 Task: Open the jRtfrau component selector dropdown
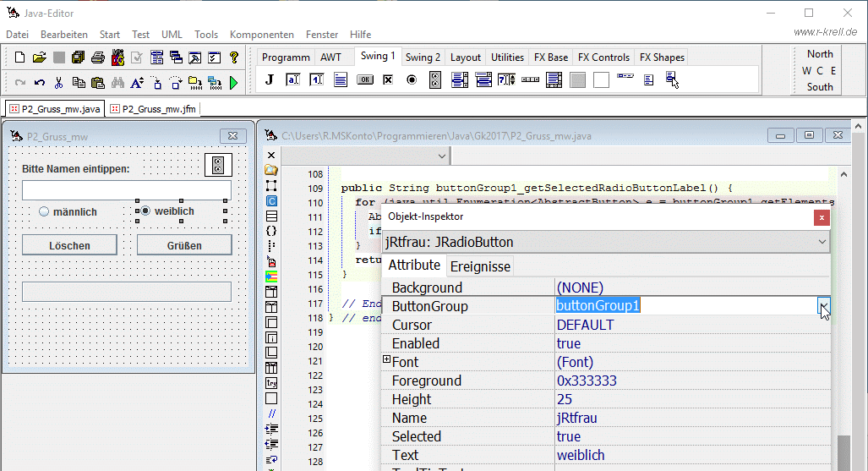822,242
